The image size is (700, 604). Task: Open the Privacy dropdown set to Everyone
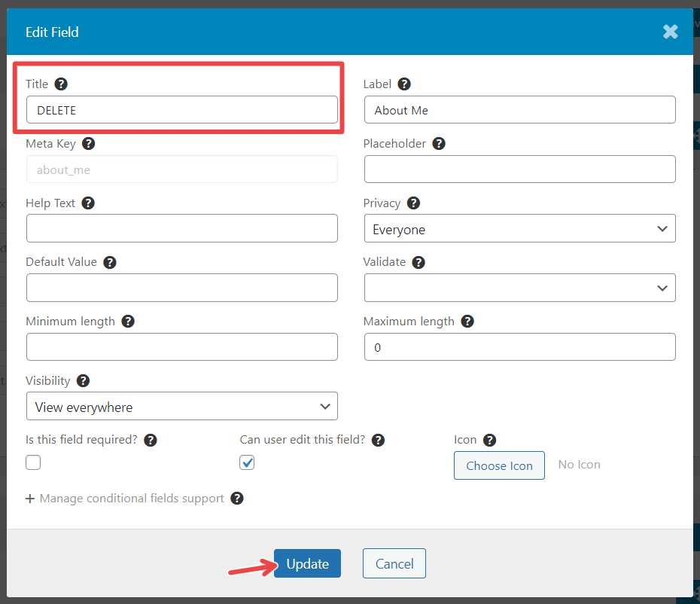pos(519,228)
